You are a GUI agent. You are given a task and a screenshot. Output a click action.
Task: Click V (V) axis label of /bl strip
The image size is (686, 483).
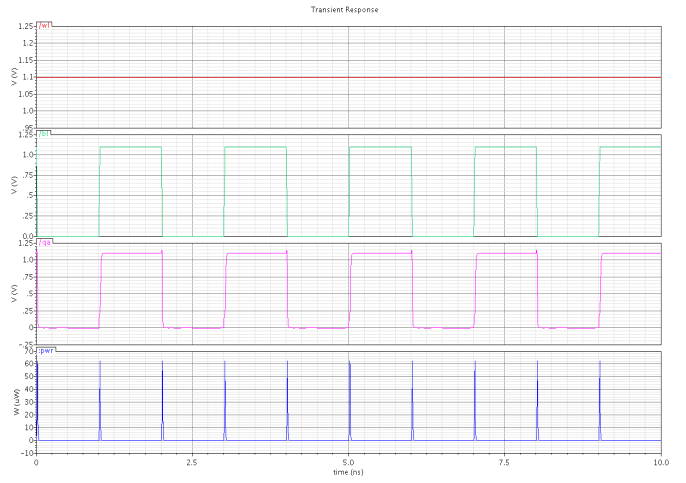pyautogui.click(x=13, y=187)
